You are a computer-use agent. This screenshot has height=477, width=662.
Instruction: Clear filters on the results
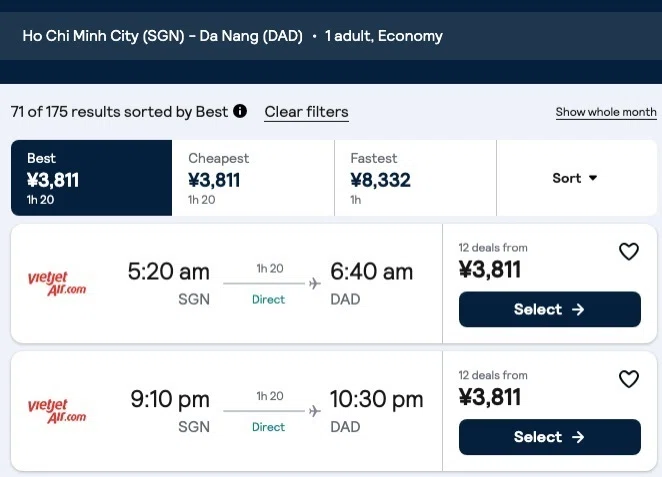click(307, 112)
